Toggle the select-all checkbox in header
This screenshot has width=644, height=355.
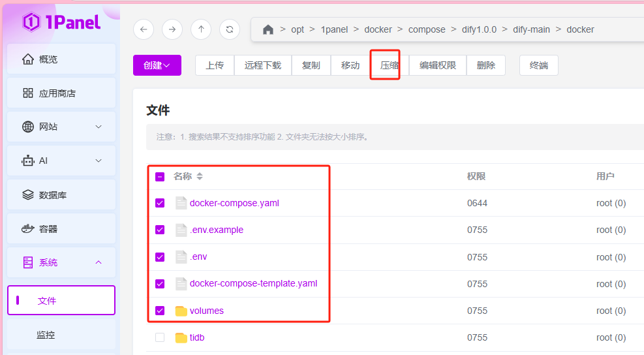tap(160, 177)
